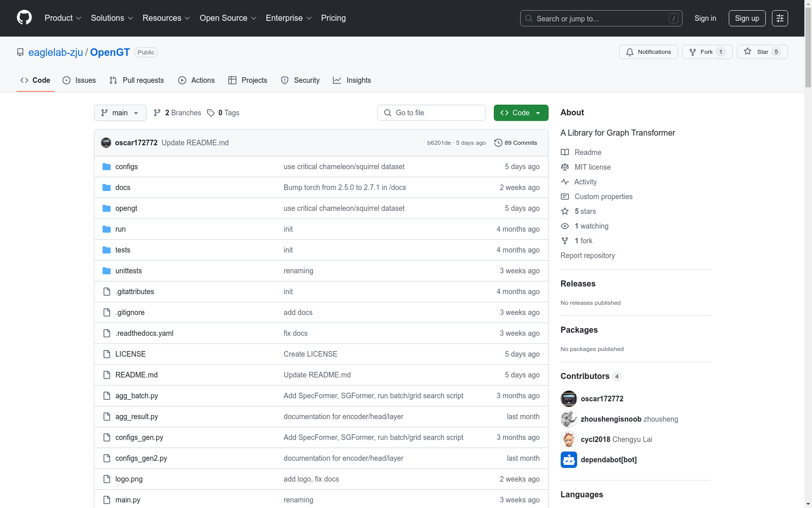This screenshot has width=812, height=508.
Task: Click the dependabot avatar icon
Action: (569, 460)
